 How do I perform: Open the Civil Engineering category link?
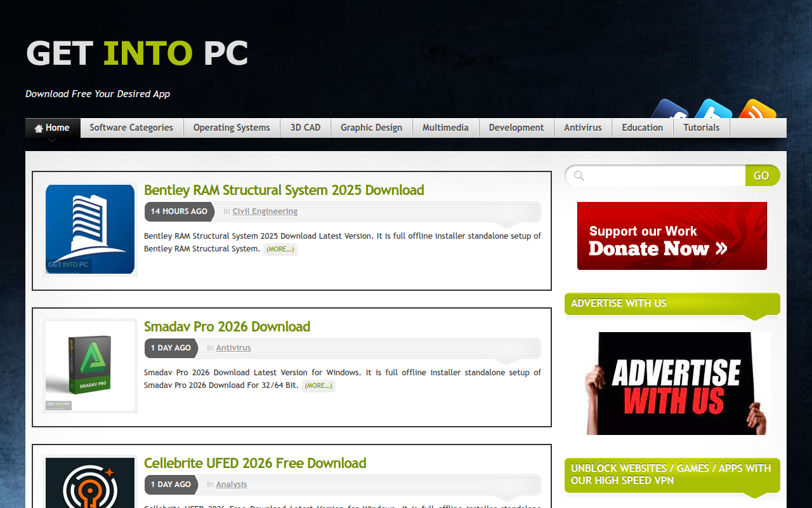(265, 211)
